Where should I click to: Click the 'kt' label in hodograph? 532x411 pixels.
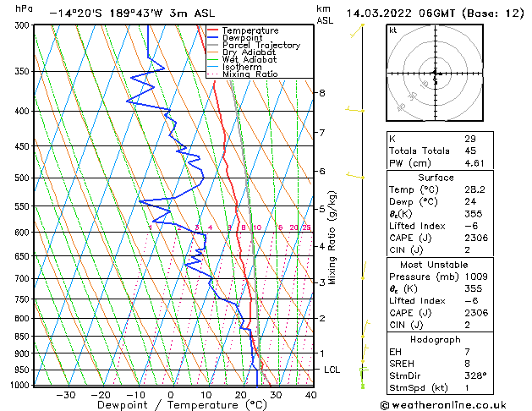pos(393,30)
